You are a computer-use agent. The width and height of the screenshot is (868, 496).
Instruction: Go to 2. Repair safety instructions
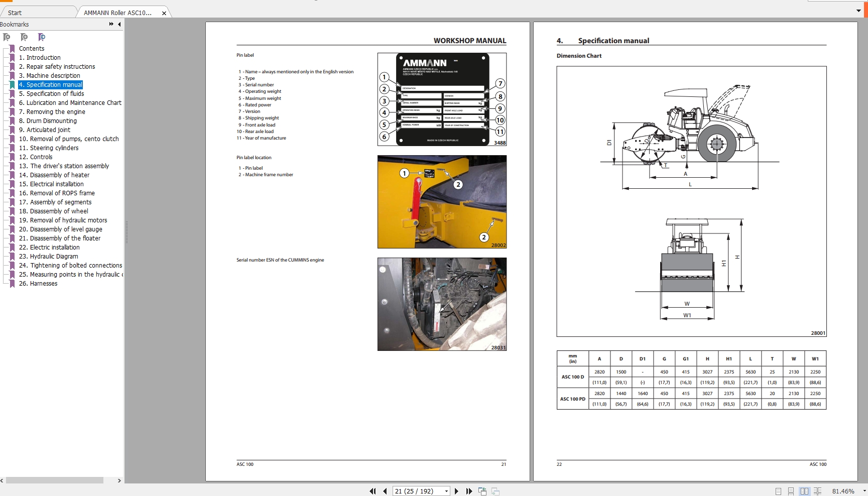coord(57,67)
